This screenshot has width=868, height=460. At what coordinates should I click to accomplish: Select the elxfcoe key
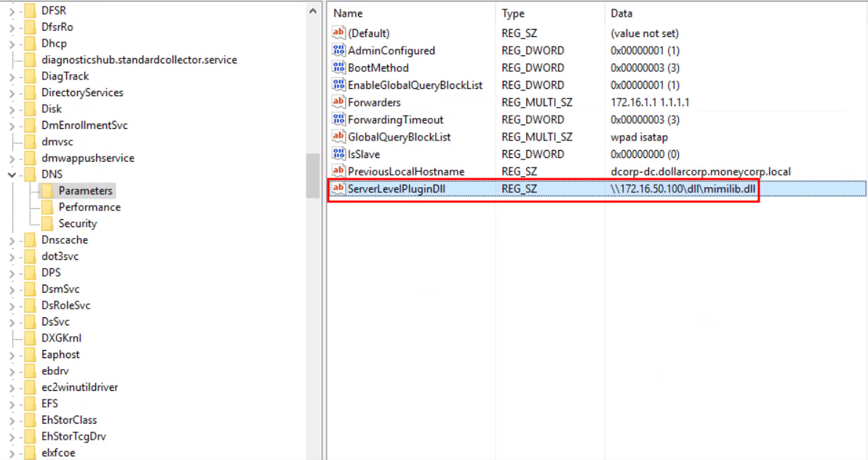pos(58,452)
